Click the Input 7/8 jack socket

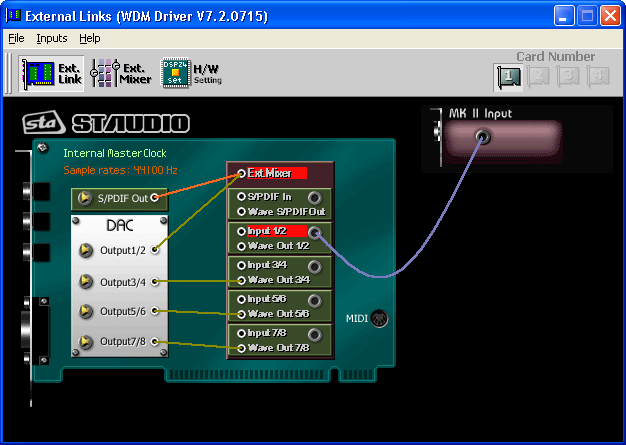coord(315,335)
